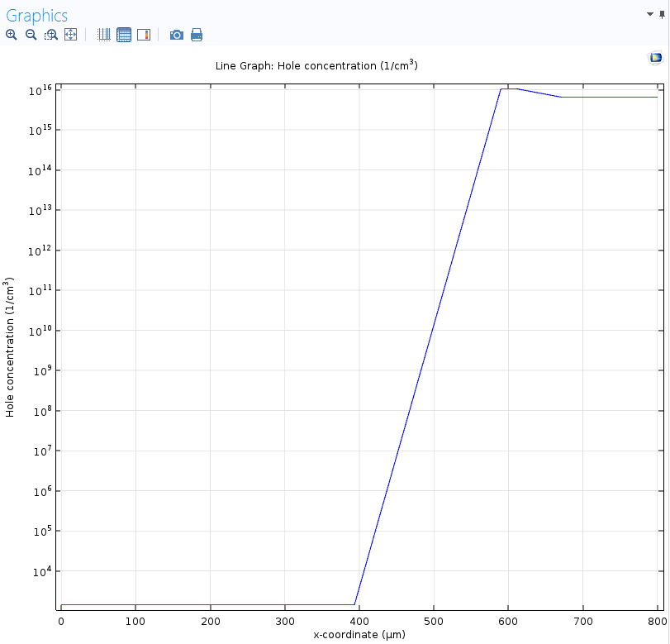This screenshot has height=644, width=670.
Task: Click the x-coordinate (µm) axis label
Action: [359, 635]
